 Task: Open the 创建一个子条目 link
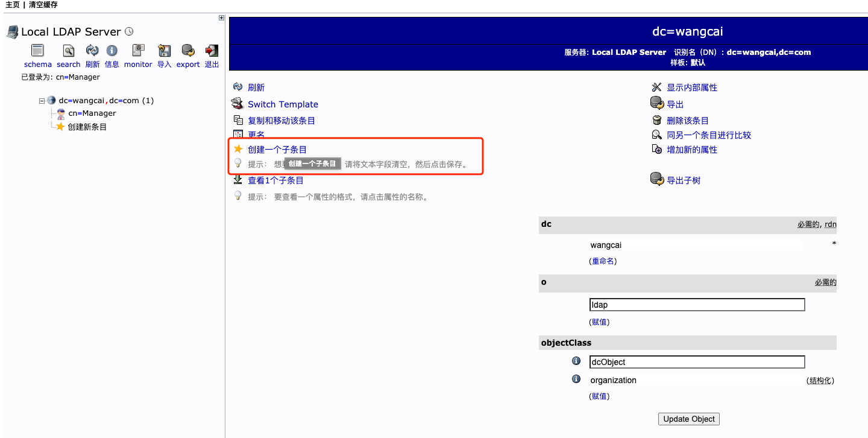click(x=278, y=149)
